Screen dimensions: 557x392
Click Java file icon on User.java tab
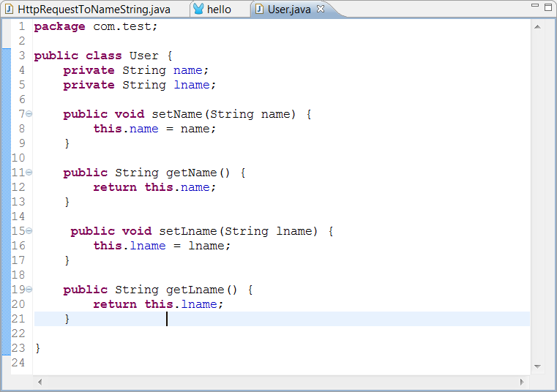[260, 10]
